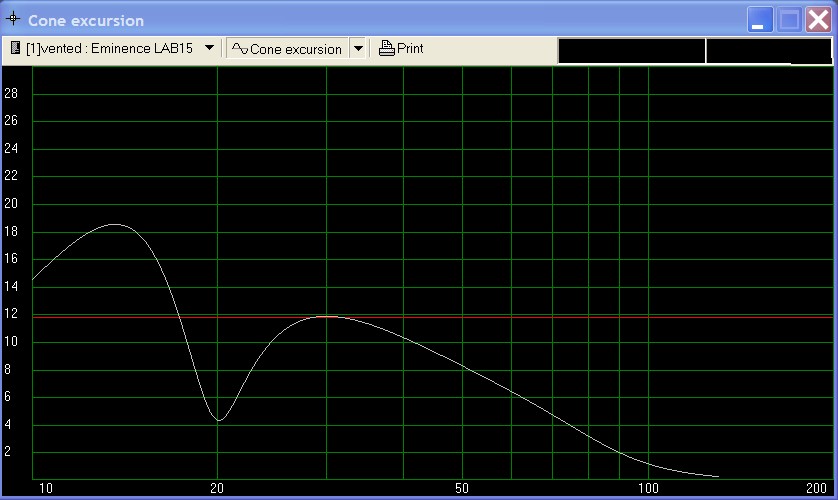
Task: Maximize the Cone excursion window
Action: pos(790,20)
